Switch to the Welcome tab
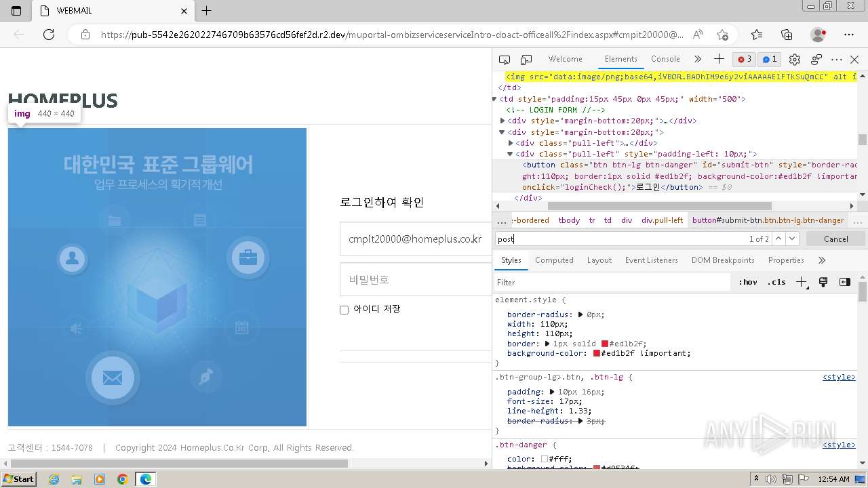Image resolution: width=868 pixels, height=488 pixels. (x=565, y=59)
